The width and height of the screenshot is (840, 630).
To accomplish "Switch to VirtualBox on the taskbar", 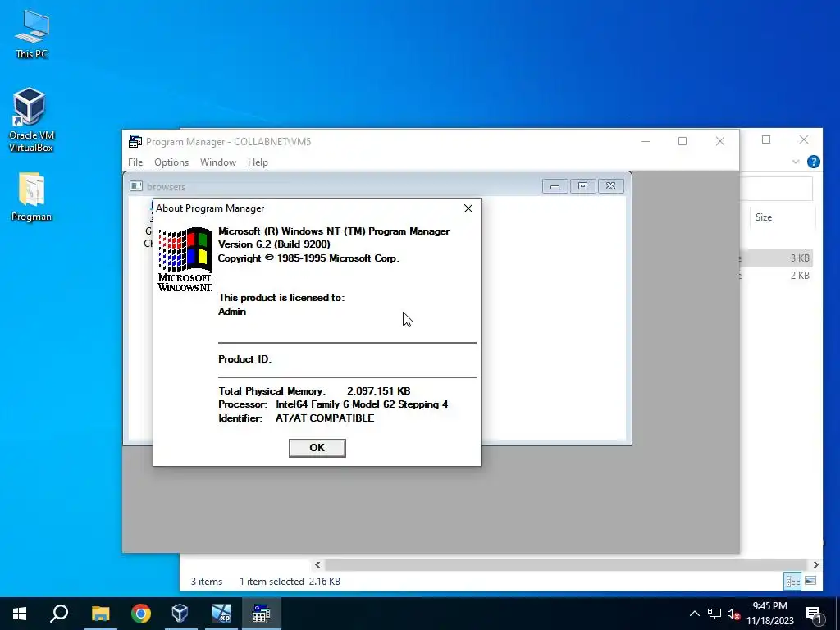I will (180, 614).
